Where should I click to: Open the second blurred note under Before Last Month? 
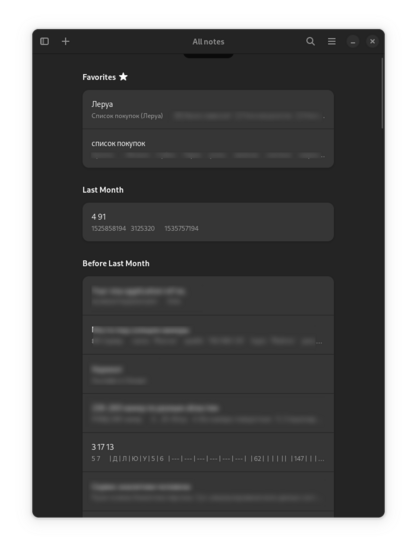pyautogui.click(x=208, y=335)
